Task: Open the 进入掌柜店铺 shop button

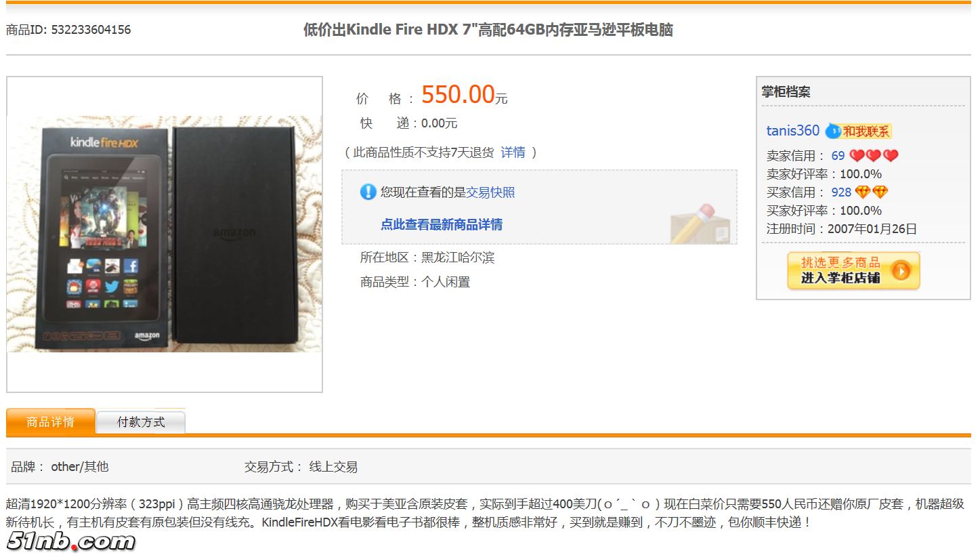Action: [853, 271]
